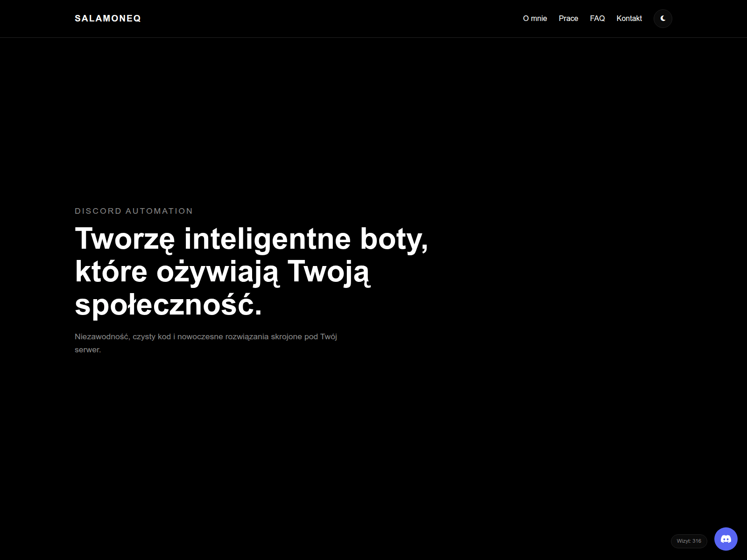747x560 pixels.
Task: Click the Wizyt: 316 visit counter
Action: (689, 541)
